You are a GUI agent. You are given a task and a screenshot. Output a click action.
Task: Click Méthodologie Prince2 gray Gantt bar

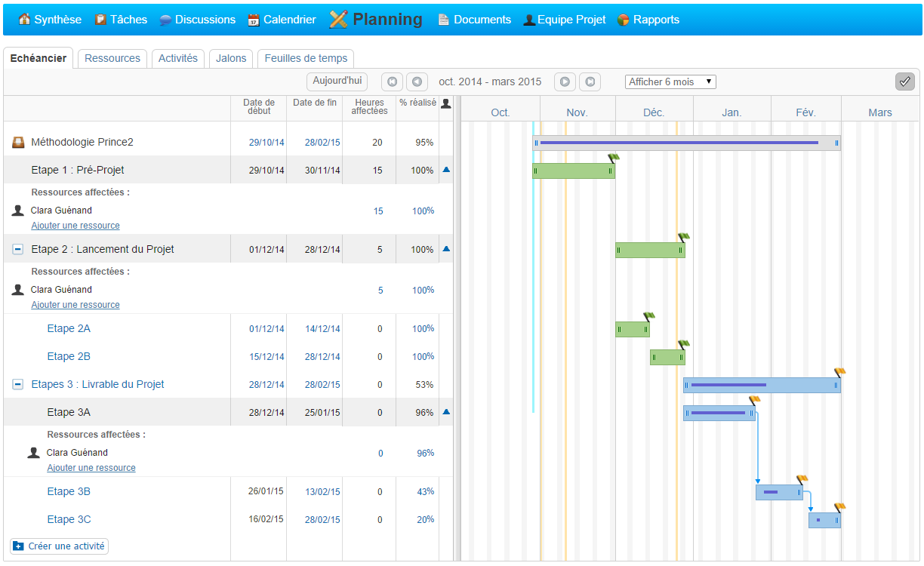click(x=686, y=143)
